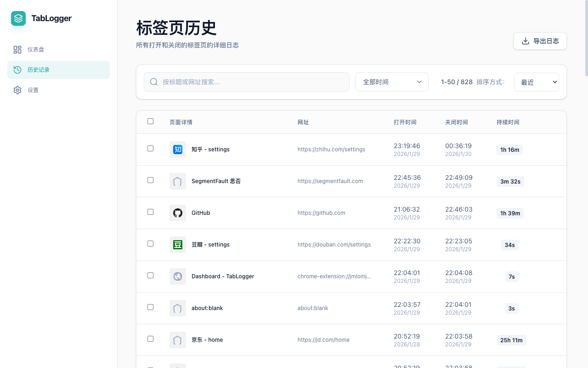
Task: Check the checkbox for the GitHub row
Action: tap(150, 212)
